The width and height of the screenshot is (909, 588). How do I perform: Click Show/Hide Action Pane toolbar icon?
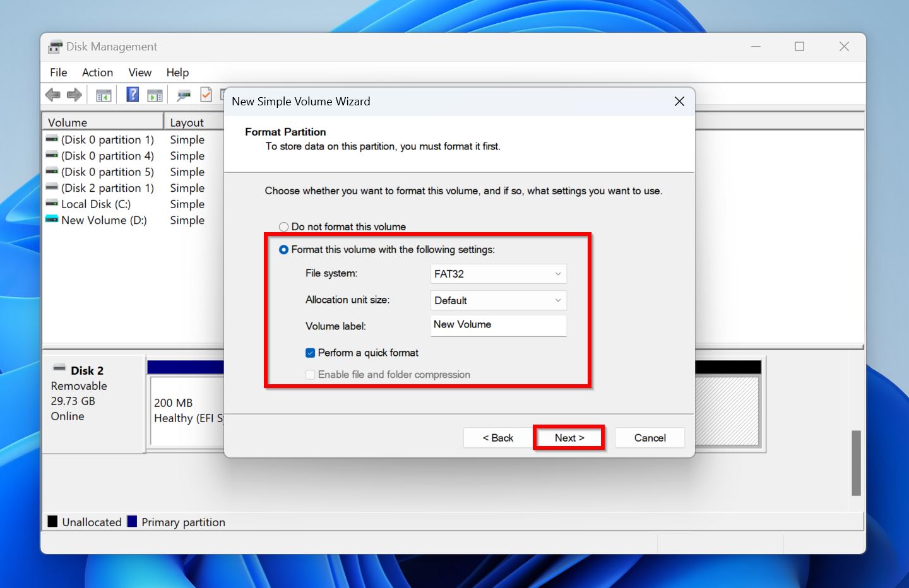tap(155, 95)
